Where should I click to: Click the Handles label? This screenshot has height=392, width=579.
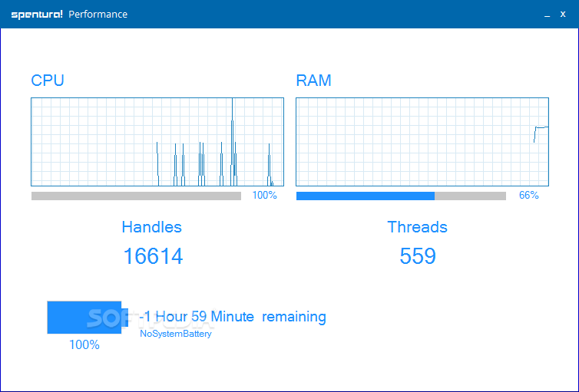[152, 227]
